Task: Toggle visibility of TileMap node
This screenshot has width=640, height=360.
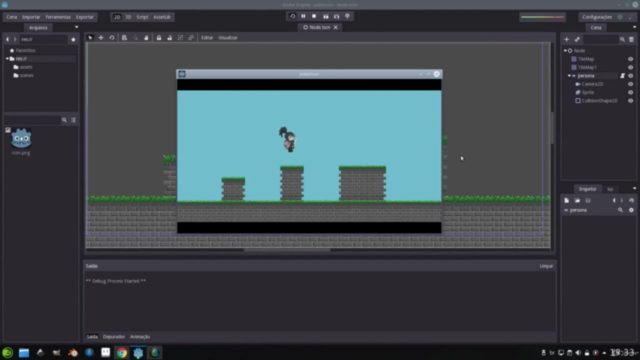Action: (x=631, y=59)
